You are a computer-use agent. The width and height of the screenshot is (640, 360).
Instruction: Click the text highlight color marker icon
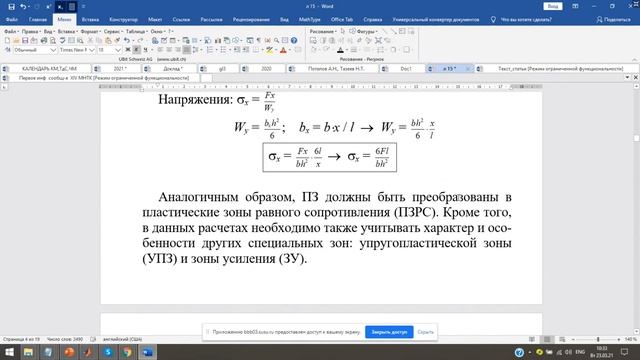pyautogui.click(x=269, y=50)
